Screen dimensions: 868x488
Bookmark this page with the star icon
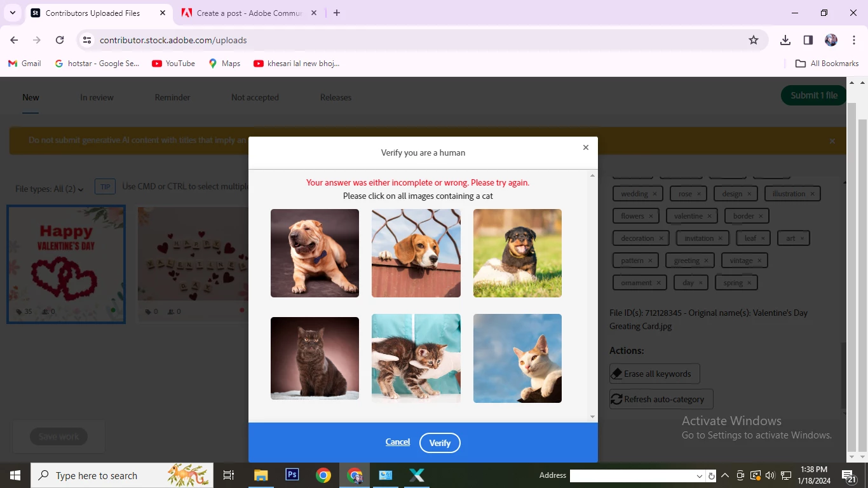(x=754, y=40)
